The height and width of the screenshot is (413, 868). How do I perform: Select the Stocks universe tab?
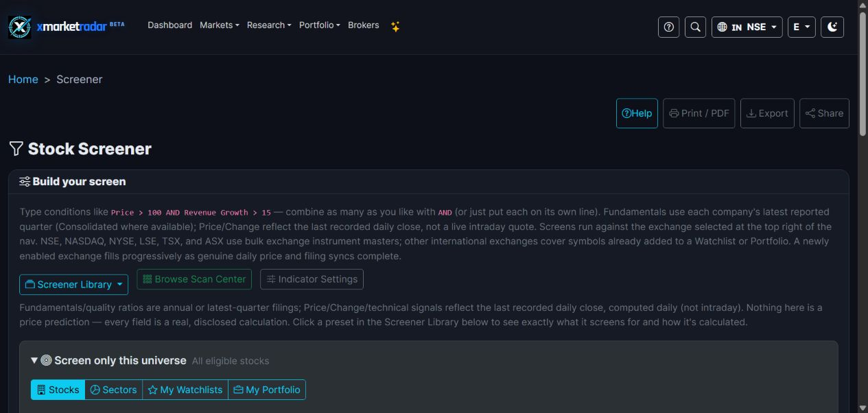[58, 390]
